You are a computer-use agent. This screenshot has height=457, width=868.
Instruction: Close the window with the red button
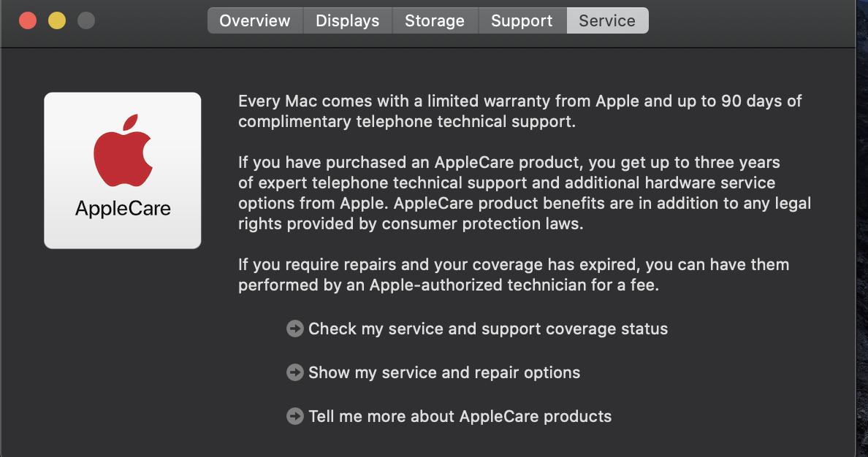(x=28, y=20)
